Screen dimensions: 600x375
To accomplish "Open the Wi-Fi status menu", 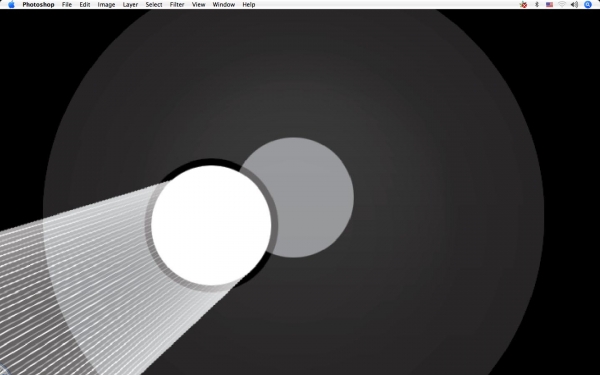I will pyautogui.click(x=562, y=5).
